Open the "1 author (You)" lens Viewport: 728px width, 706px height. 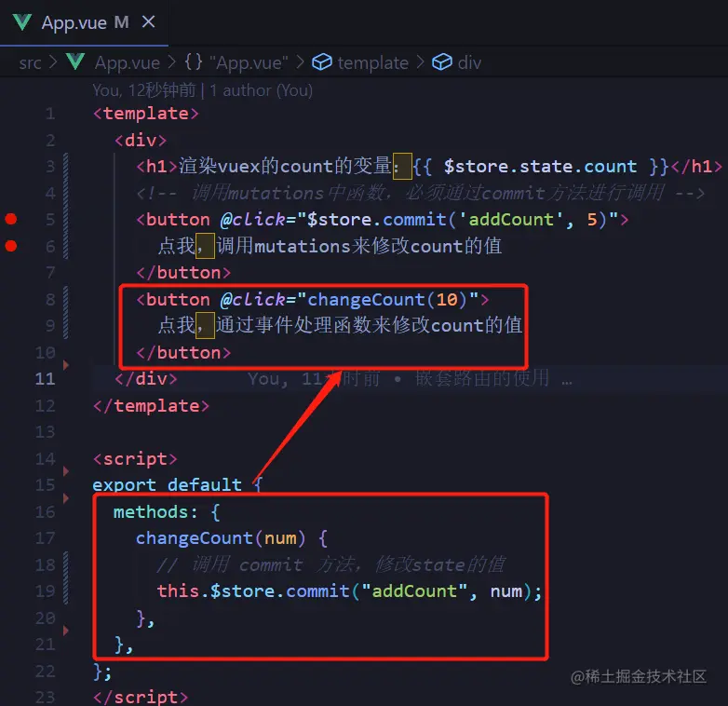261,90
